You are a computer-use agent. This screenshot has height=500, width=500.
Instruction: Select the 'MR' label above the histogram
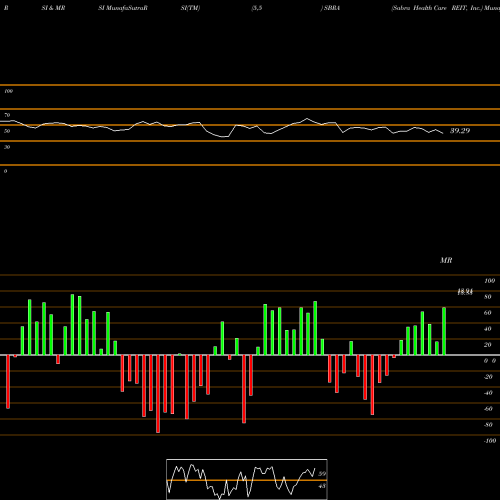point(446,260)
